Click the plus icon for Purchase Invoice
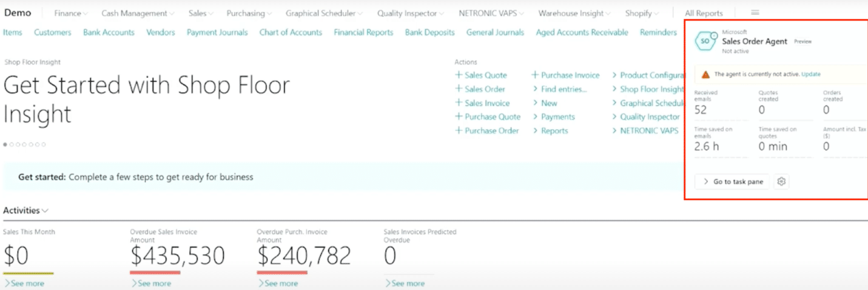The image size is (868, 290). point(535,75)
